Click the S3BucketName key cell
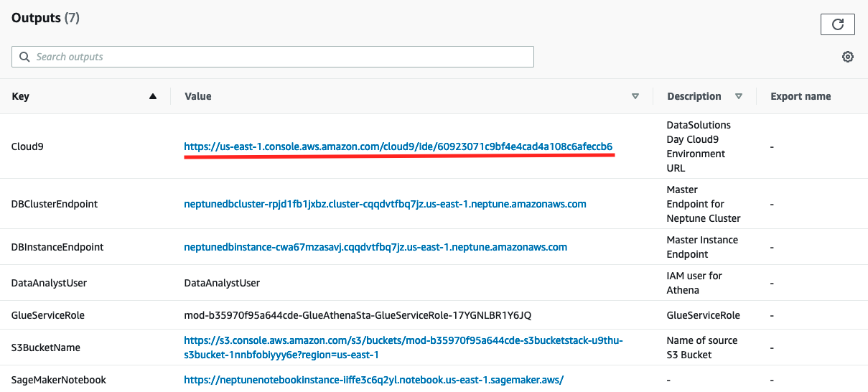 pos(45,347)
